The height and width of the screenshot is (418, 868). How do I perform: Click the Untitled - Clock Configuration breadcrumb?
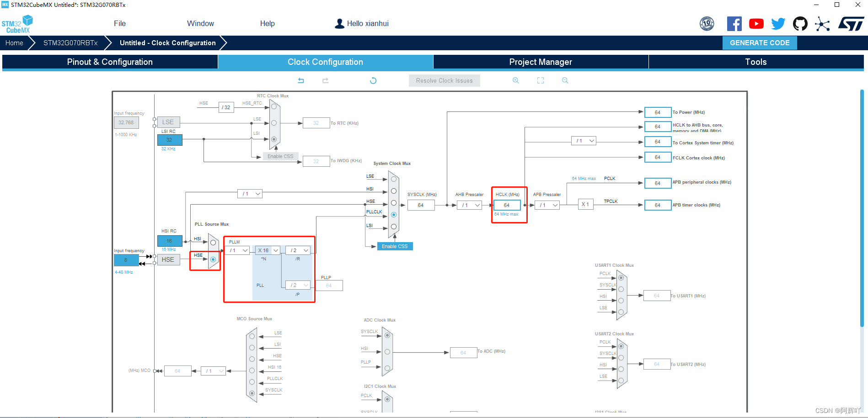pos(168,43)
